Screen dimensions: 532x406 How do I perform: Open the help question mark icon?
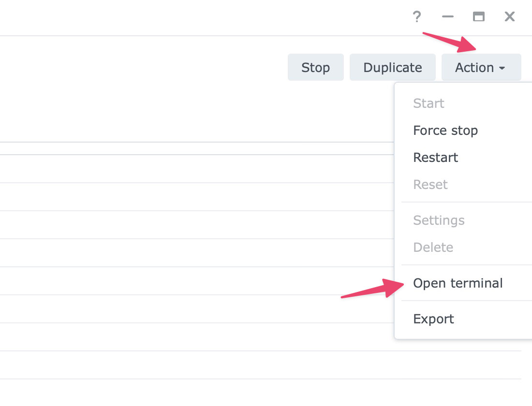417,17
